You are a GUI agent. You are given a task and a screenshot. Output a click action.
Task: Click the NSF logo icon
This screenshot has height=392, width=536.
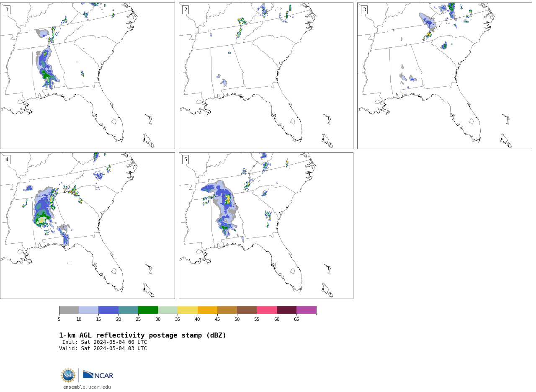(x=68, y=375)
